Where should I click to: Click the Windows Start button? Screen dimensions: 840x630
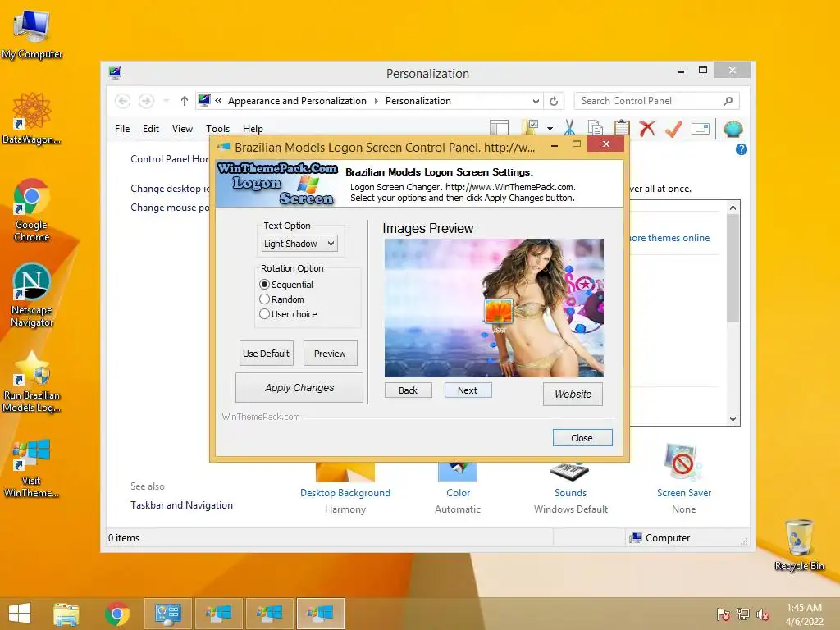pos(20,614)
